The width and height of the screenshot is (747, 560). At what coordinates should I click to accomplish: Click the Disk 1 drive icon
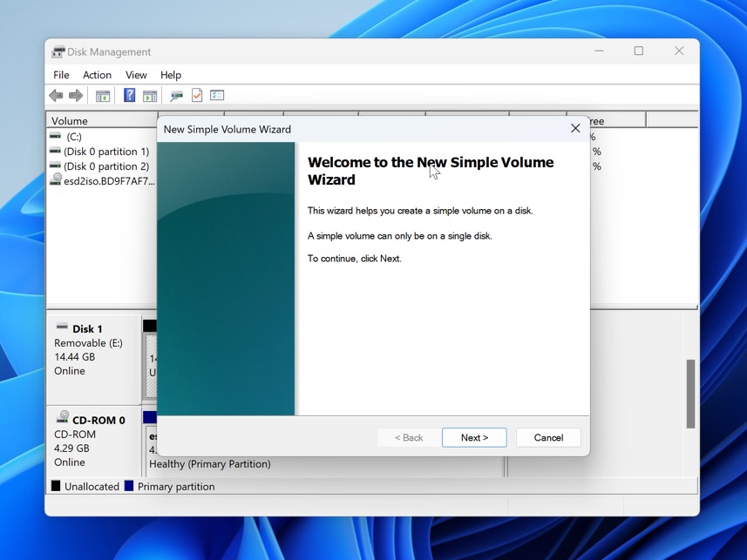(x=62, y=327)
